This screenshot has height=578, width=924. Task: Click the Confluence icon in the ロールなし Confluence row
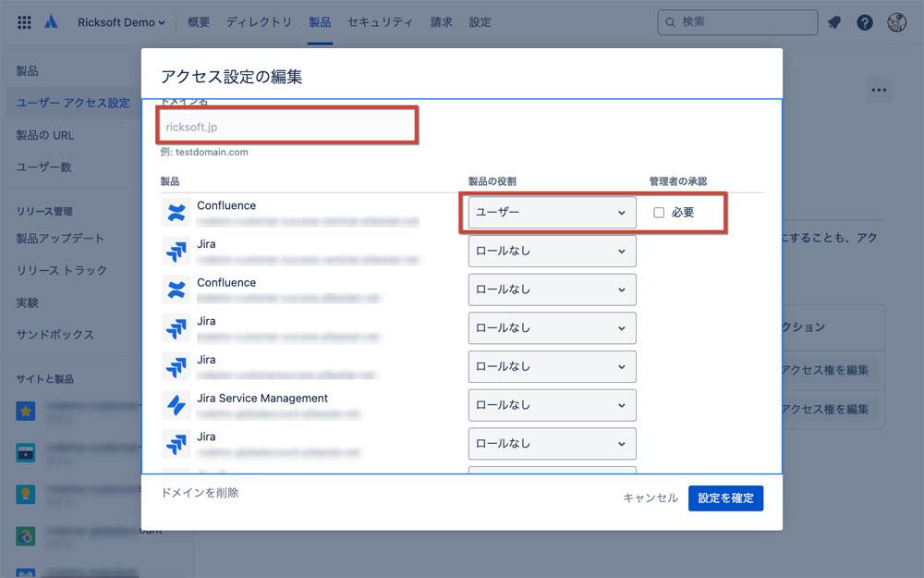[x=176, y=289]
